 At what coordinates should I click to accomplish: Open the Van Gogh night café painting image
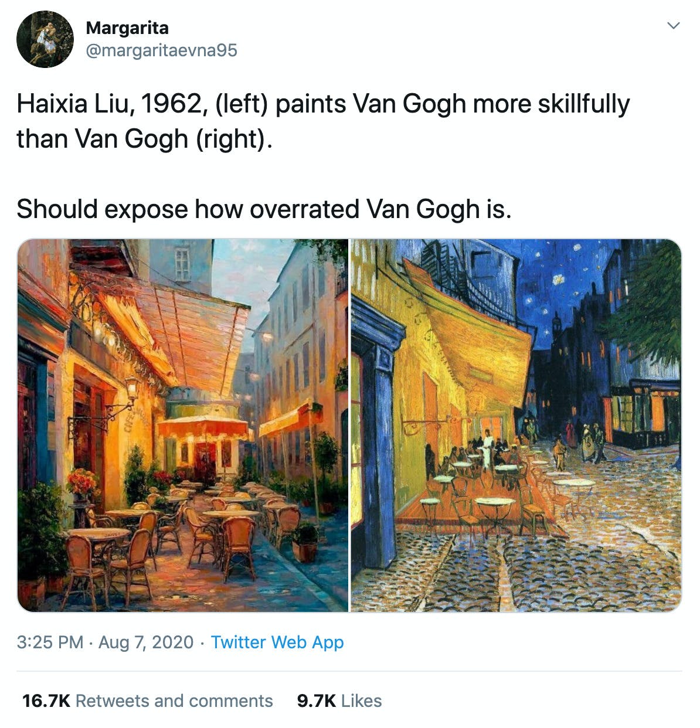click(x=516, y=426)
